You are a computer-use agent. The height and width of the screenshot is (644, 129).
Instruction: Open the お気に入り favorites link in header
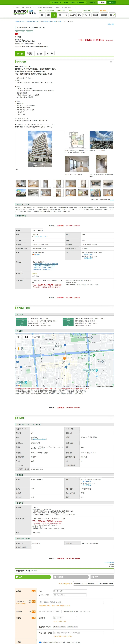click(x=56, y=2)
